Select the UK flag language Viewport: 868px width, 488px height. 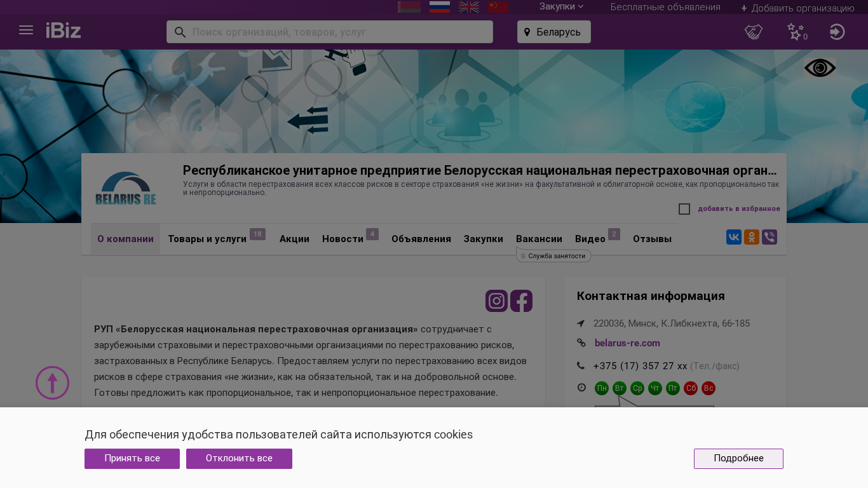pos(469,7)
